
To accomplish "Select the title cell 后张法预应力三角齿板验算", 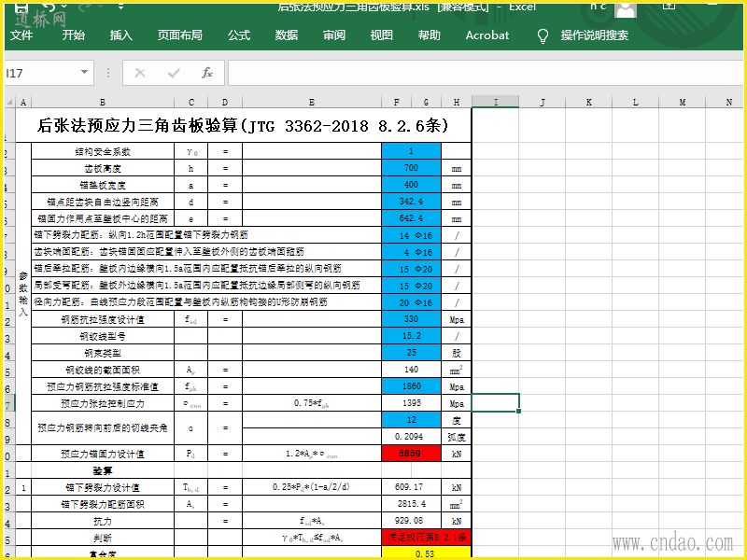I will (x=244, y=126).
